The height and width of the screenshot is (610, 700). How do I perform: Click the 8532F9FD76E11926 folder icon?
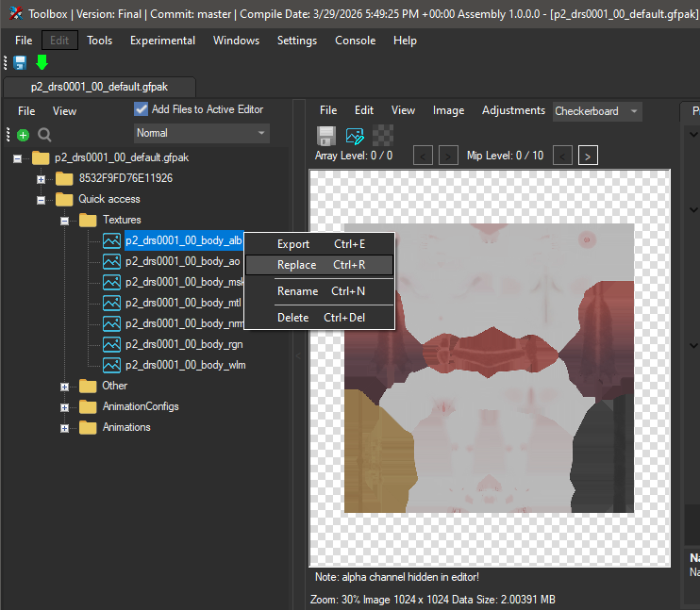[64, 178]
